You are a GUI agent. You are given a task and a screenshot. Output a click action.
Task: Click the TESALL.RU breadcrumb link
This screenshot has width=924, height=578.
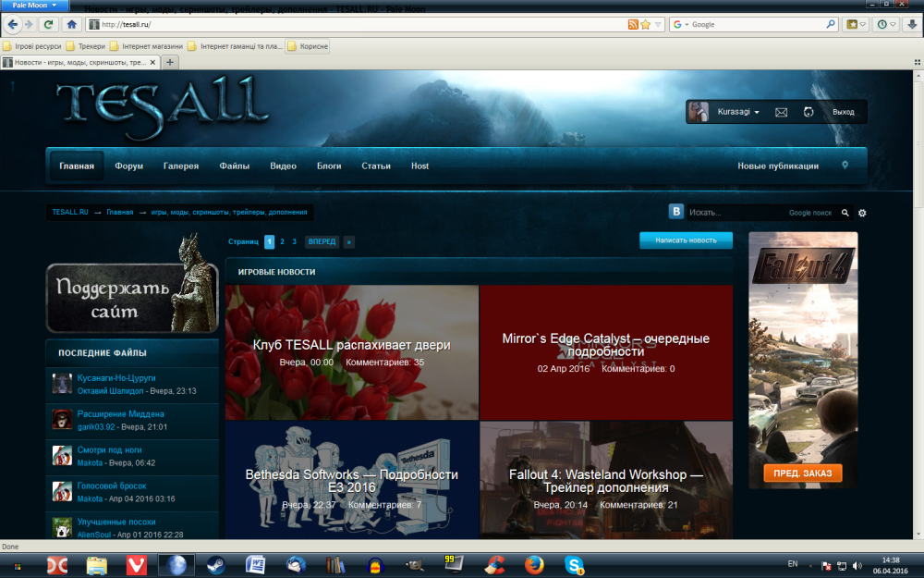pos(70,213)
